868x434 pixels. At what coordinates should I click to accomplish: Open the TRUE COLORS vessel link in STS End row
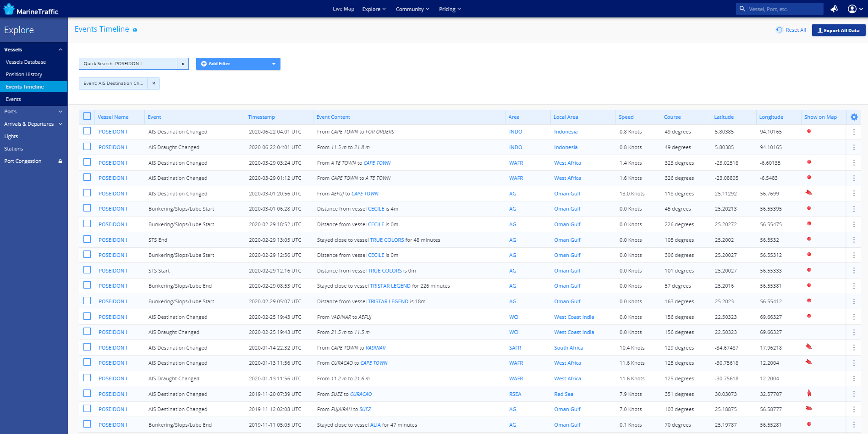387,240
